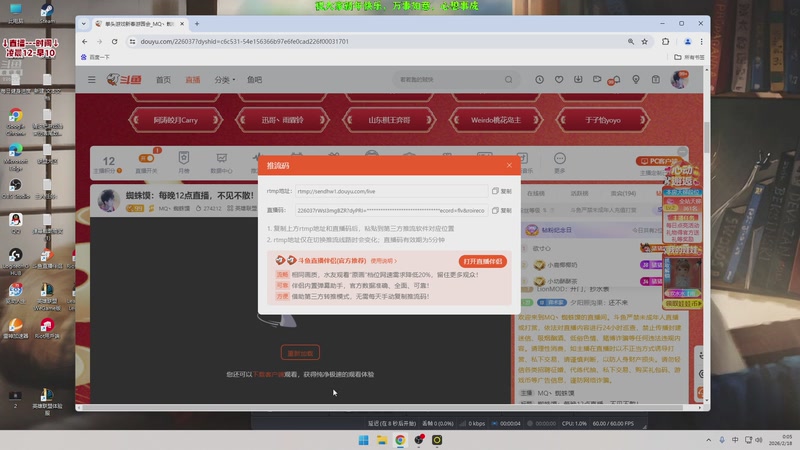
Task: Close the current Chrome tab
Action: [182, 23]
